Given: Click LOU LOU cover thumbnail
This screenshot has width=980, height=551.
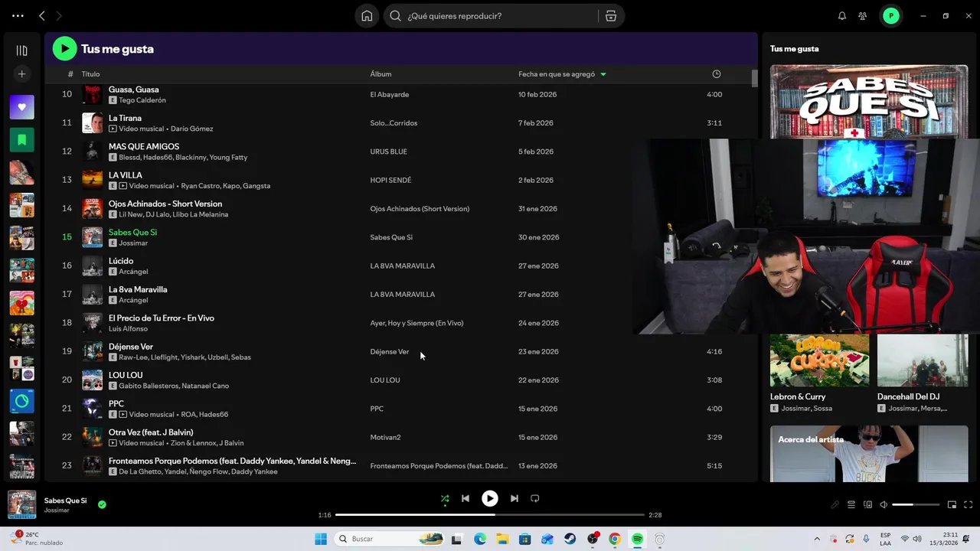Looking at the screenshot, I should [92, 380].
